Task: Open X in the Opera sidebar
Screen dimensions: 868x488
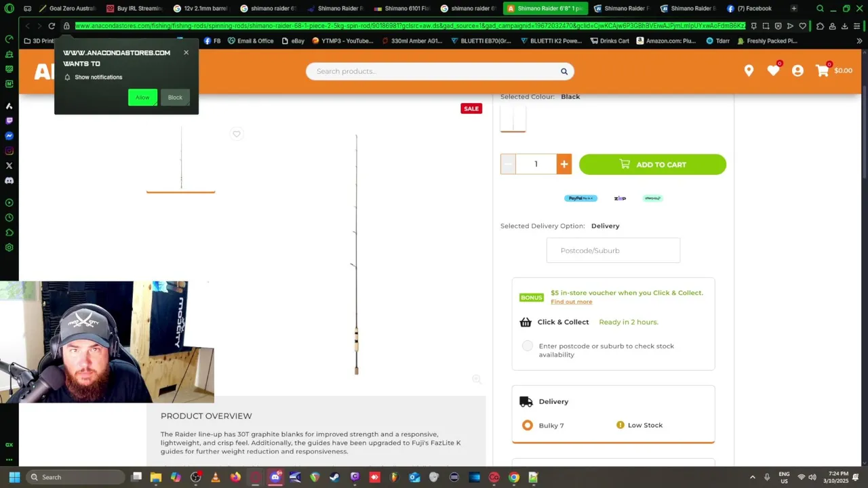Action: [x=9, y=165]
